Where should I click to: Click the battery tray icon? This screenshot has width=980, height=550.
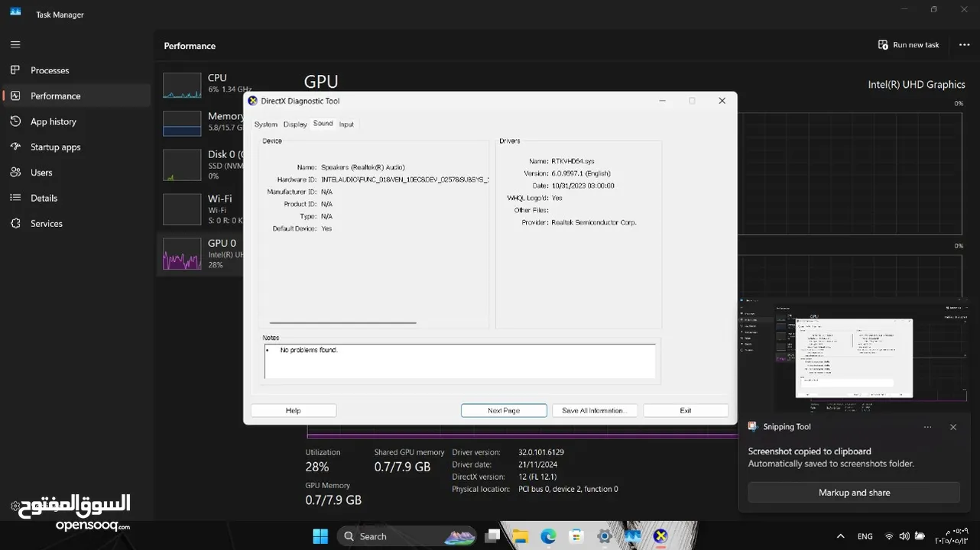pos(921,536)
